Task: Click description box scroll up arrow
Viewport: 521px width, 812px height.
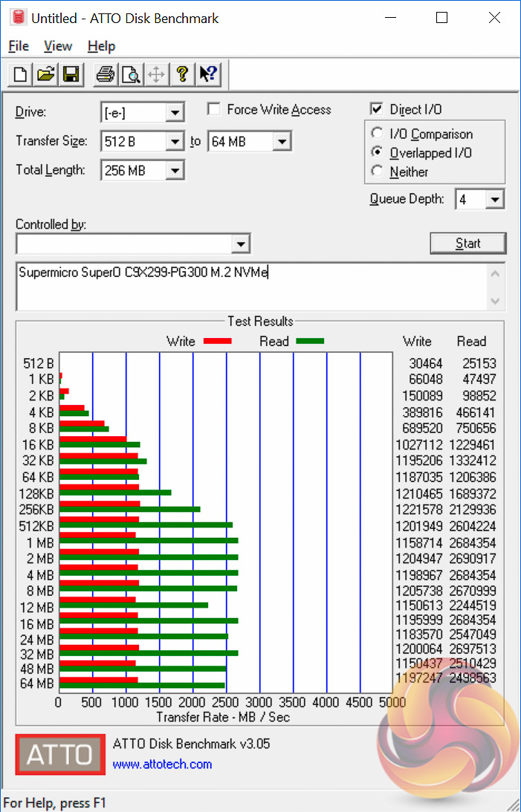Action: tap(495, 273)
